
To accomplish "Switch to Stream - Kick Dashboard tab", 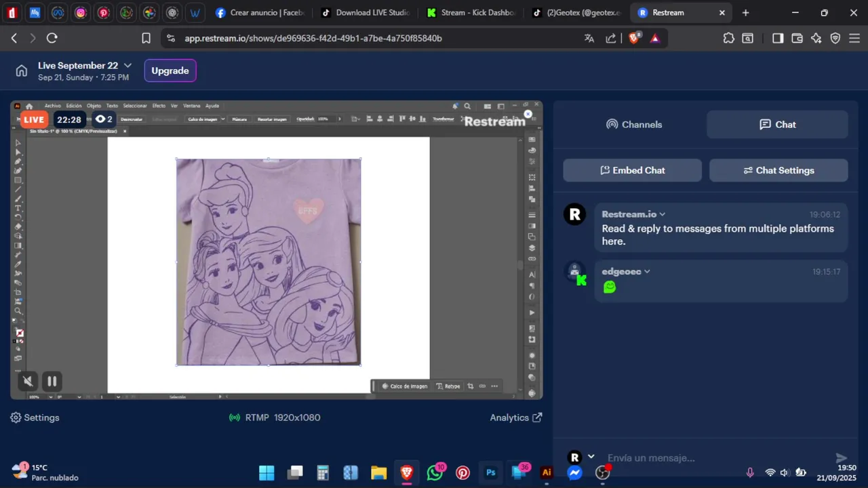I will point(471,13).
